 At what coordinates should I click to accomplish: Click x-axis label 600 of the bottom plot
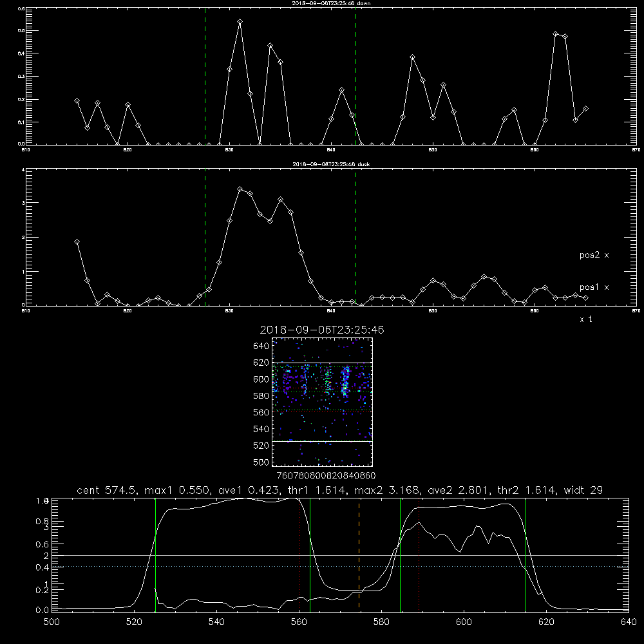pyautogui.click(x=464, y=622)
